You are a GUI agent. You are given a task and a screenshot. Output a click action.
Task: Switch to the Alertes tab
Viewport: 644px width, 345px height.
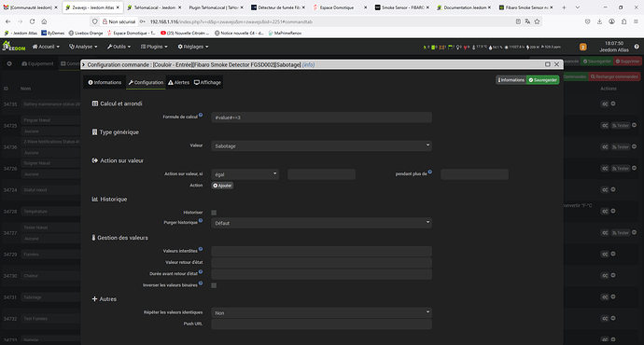point(178,82)
